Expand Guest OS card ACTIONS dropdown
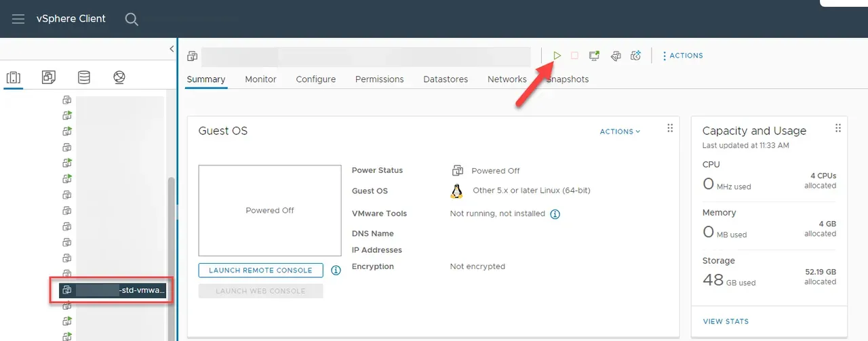 [620, 132]
